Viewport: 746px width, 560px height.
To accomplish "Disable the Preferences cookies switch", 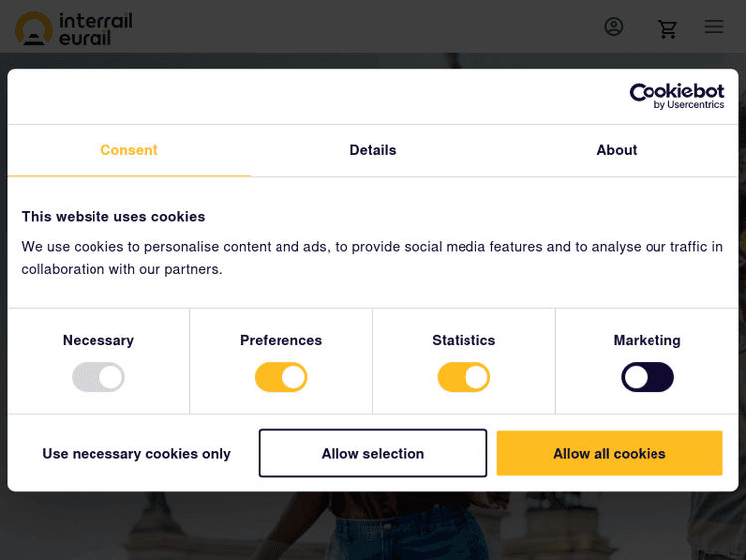I will click(281, 377).
